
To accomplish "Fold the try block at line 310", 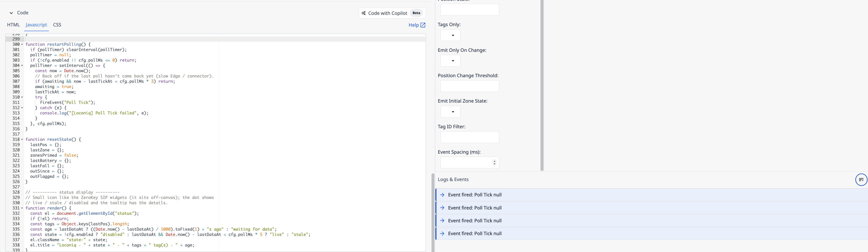I will pyautogui.click(x=22, y=97).
